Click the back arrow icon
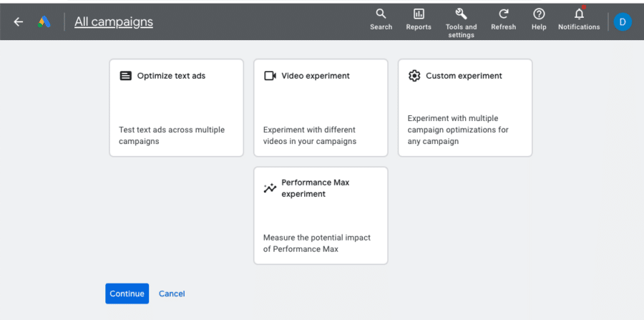 pyautogui.click(x=19, y=22)
